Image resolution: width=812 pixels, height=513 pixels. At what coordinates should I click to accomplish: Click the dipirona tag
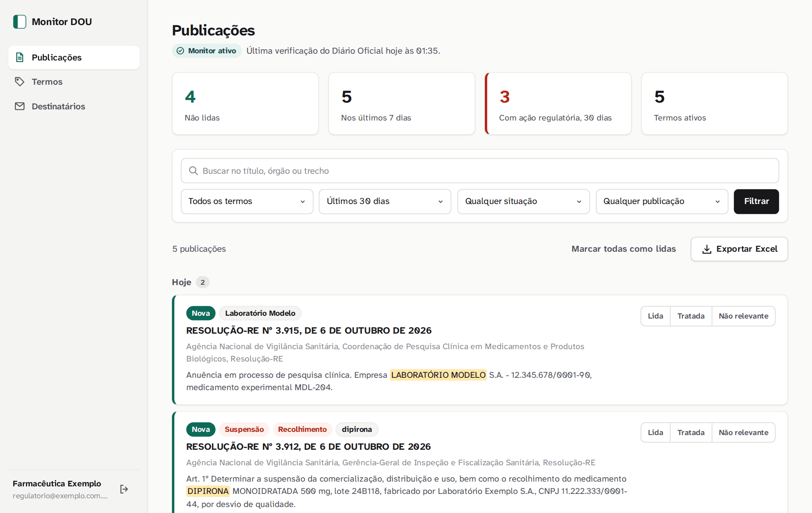tap(357, 429)
